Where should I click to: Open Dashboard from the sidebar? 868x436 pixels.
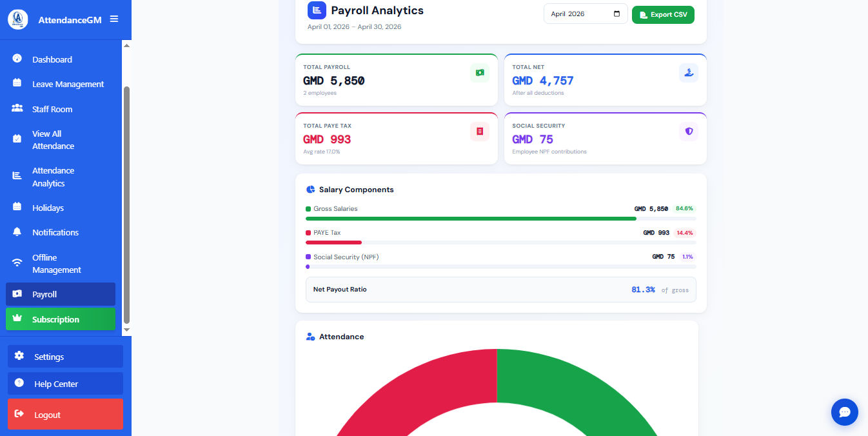(x=61, y=59)
